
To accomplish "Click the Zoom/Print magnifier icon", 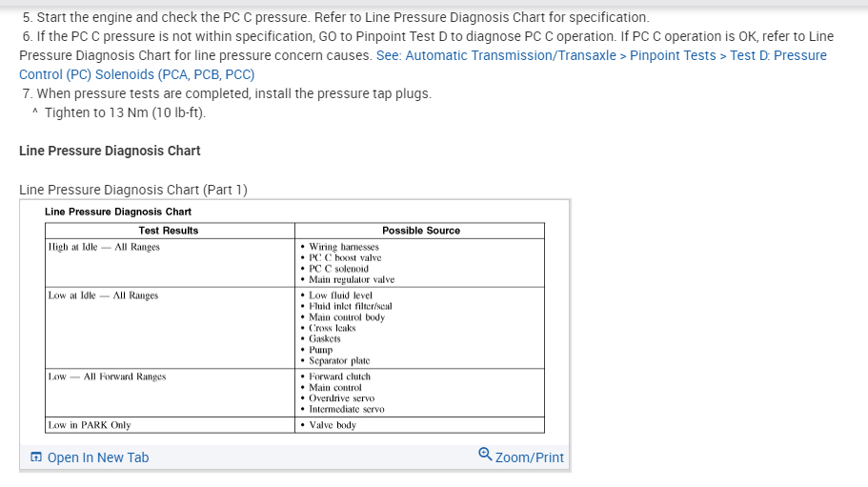I will coord(486,457).
